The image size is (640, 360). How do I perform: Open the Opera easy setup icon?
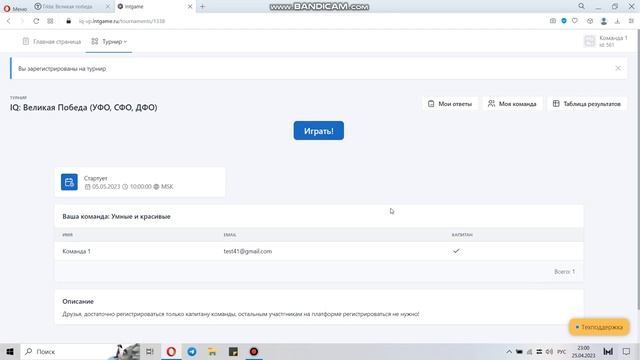pyautogui.click(x=631, y=21)
